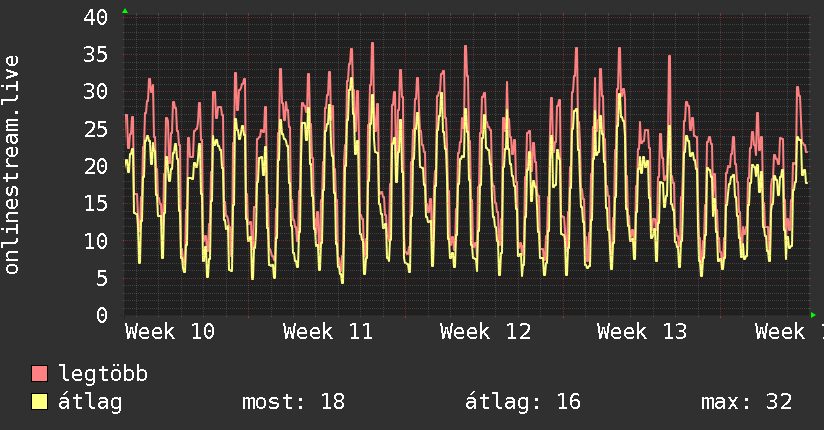
Task: Click the 15 y-axis tick label
Action: coord(96,204)
